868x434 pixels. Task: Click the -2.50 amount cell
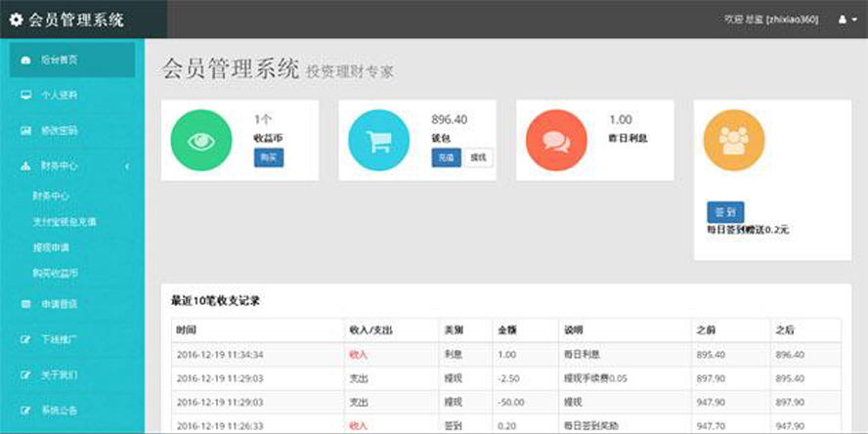pos(507,379)
